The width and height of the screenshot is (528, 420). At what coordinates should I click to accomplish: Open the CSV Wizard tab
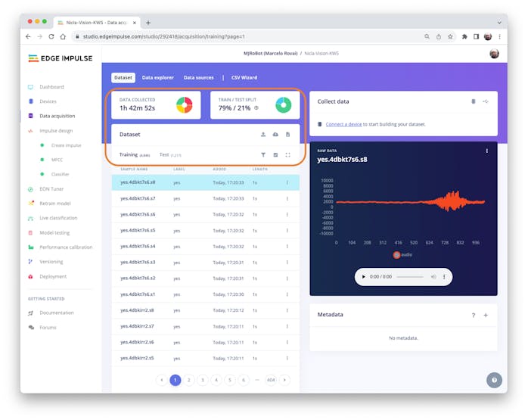tap(244, 77)
